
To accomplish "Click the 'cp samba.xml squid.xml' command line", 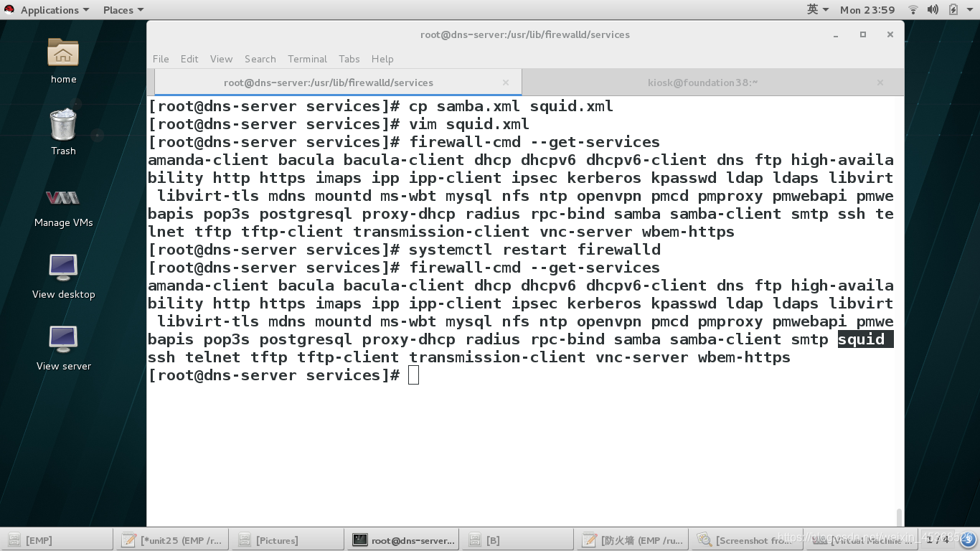I will click(x=511, y=106).
